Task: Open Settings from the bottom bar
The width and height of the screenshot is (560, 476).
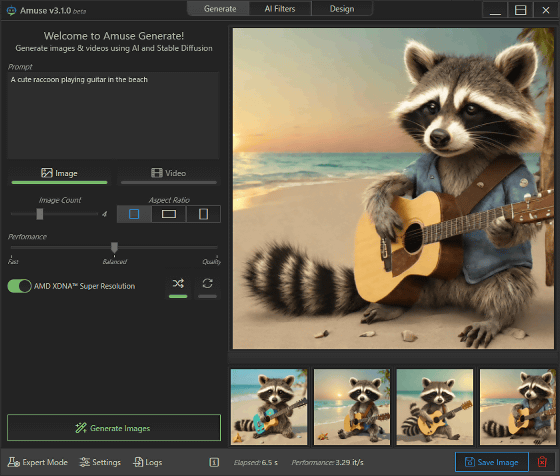Action: 100,462
